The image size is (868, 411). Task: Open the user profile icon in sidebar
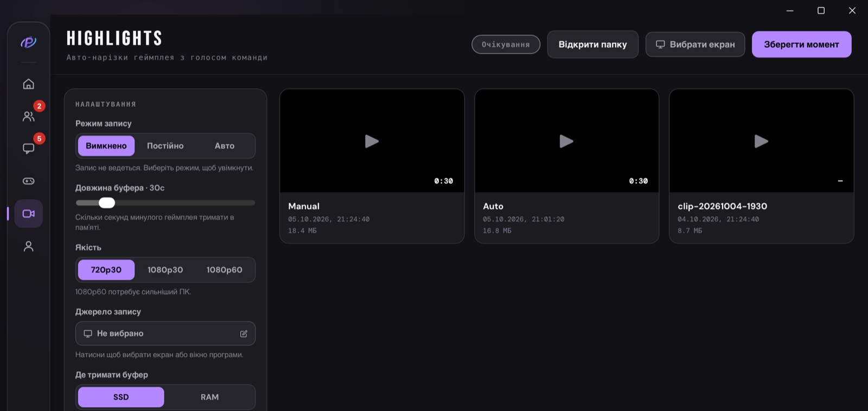tap(29, 246)
